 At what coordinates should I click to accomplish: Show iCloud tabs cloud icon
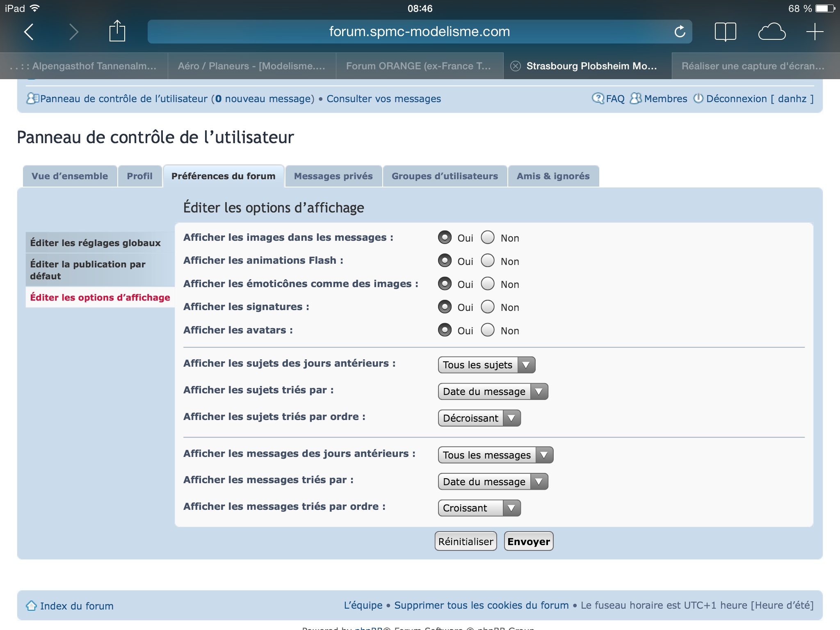tap(772, 32)
